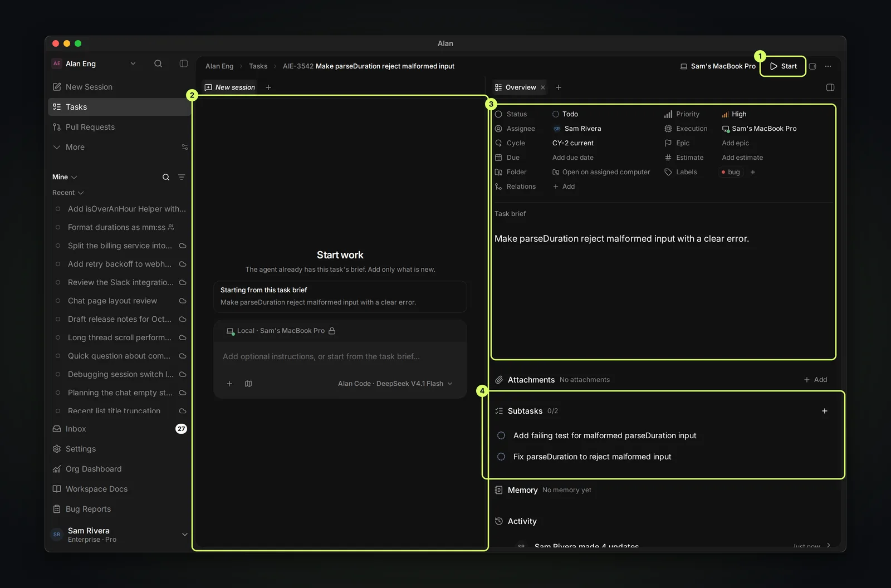The width and height of the screenshot is (891, 588).
Task: Search within the Mine task list
Action: click(166, 177)
